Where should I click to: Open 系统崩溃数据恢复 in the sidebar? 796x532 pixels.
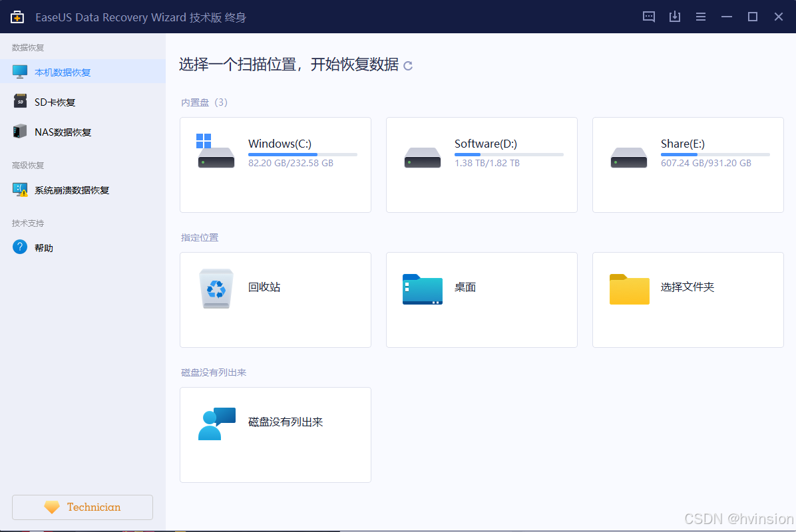click(83, 190)
